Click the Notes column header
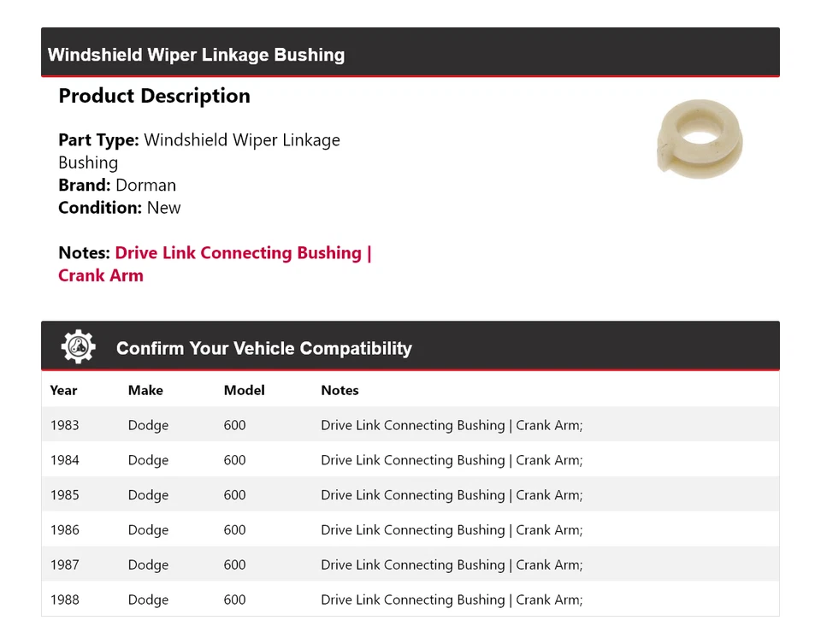821x644 pixels. click(x=340, y=390)
